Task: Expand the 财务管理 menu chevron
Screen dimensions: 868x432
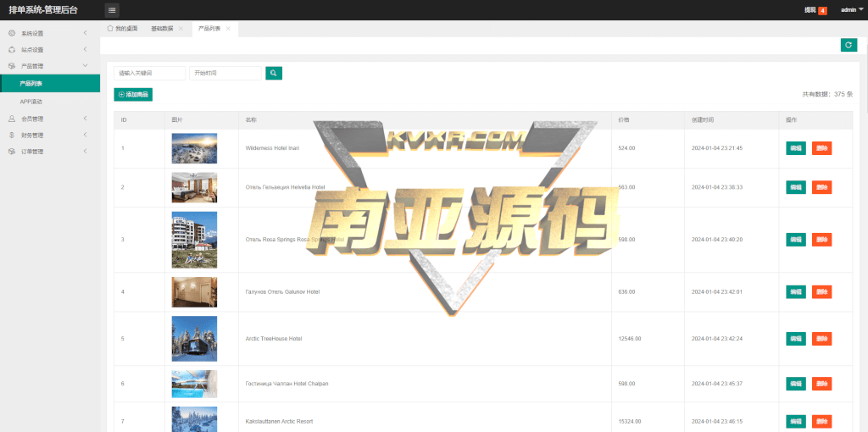Action: [x=86, y=135]
